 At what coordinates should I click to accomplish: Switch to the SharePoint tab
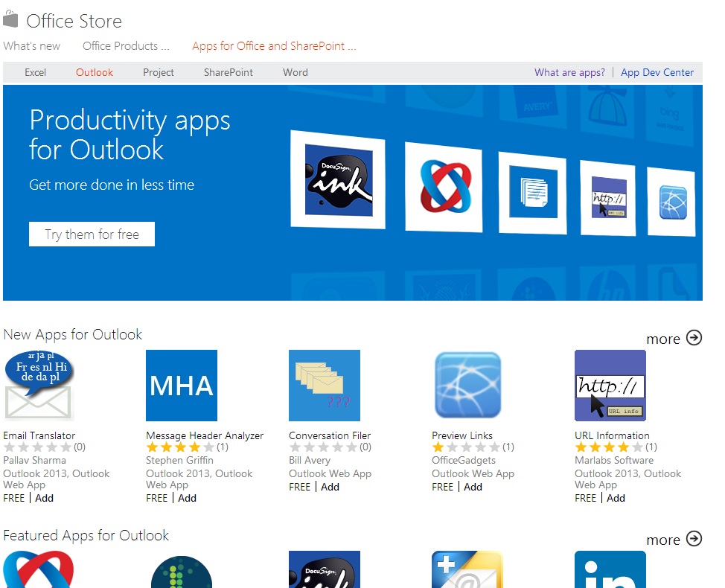point(229,73)
